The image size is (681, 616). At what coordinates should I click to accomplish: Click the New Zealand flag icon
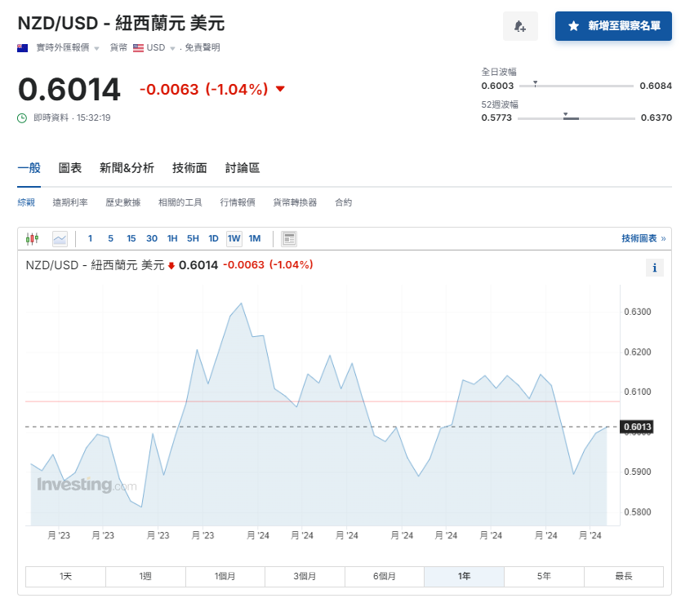(20, 48)
